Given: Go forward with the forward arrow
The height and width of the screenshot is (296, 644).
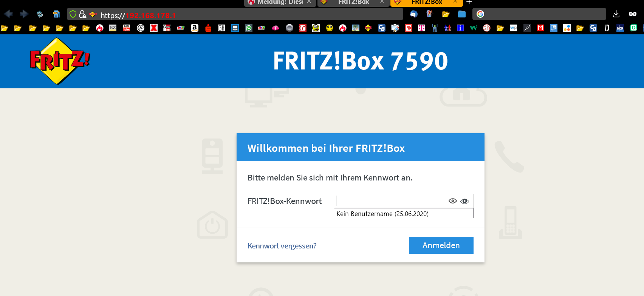Looking at the screenshot, I should click(24, 14).
